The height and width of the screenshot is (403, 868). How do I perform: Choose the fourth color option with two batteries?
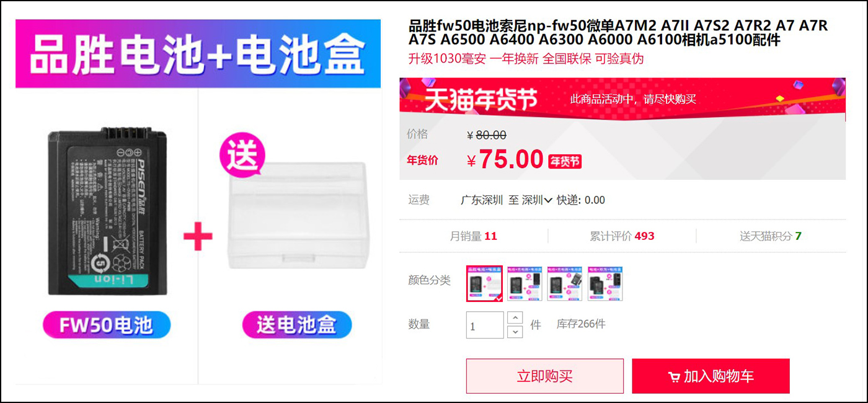click(x=605, y=284)
